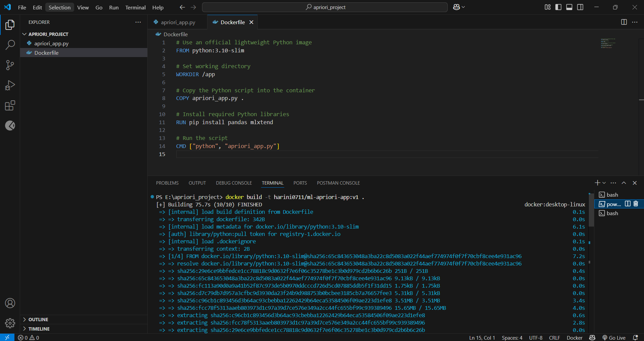The width and height of the screenshot is (644, 341).
Task: Open the Accounts menu icon
Action: click(10, 303)
